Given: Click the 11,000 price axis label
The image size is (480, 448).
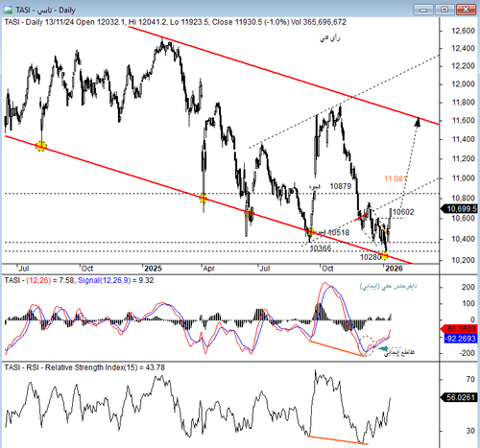Looking at the screenshot, I should tap(463, 178).
